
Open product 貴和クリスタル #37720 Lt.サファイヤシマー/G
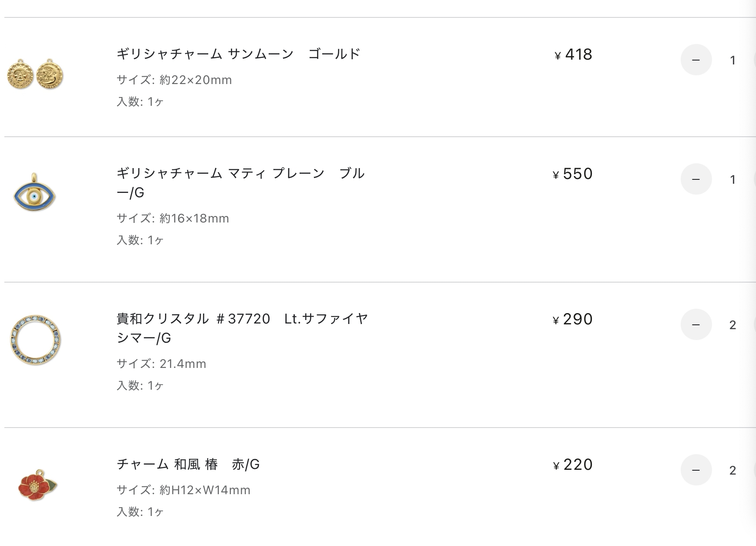(x=242, y=328)
